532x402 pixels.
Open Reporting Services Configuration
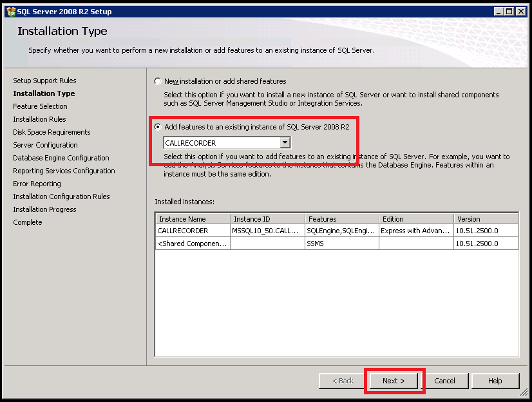point(64,171)
